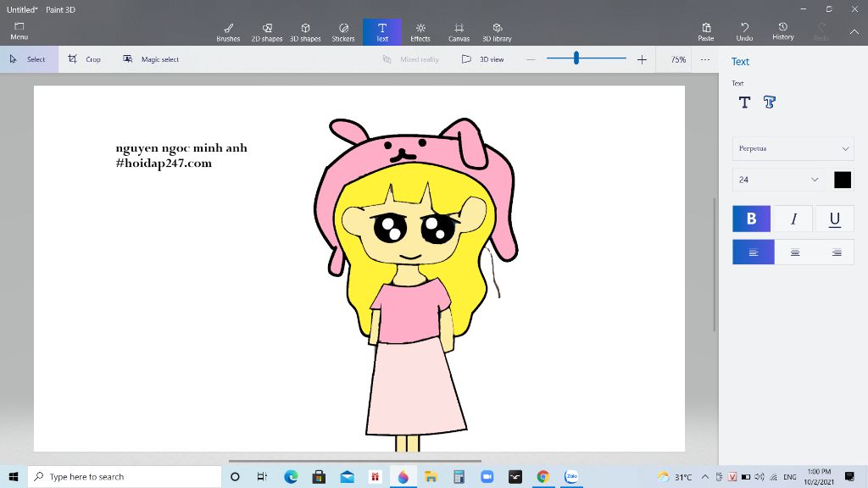Open Google Chrome from taskbar
The width and height of the screenshot is (868, 488).
pos(543,476)
